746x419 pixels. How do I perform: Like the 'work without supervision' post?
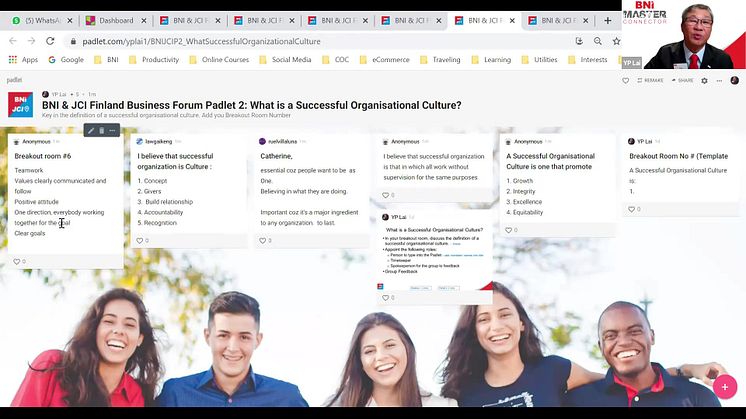(385, 195)
